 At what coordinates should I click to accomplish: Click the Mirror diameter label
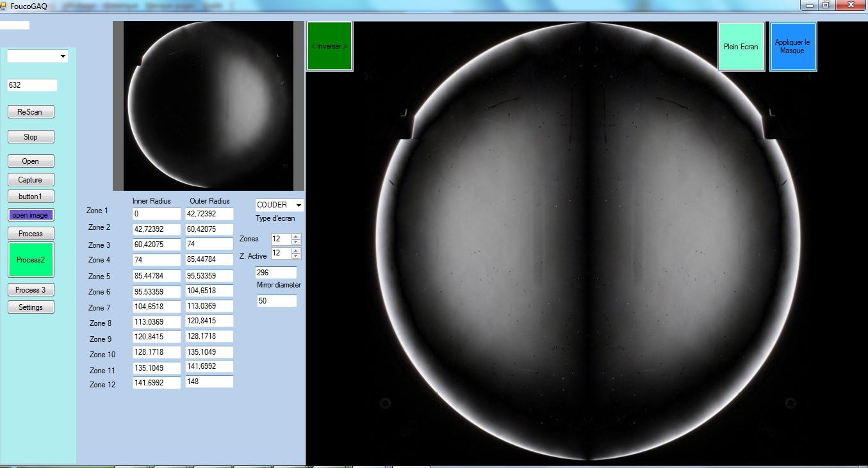[279, 285]
